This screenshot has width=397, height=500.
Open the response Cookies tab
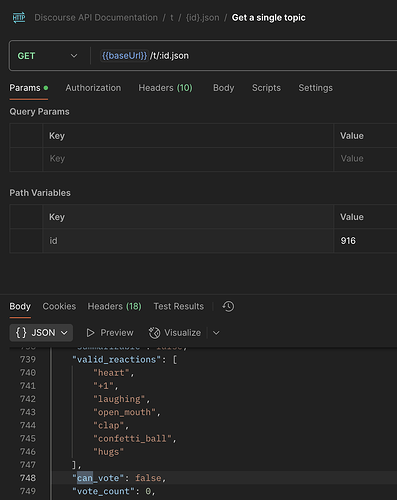[x=59, y=306]
